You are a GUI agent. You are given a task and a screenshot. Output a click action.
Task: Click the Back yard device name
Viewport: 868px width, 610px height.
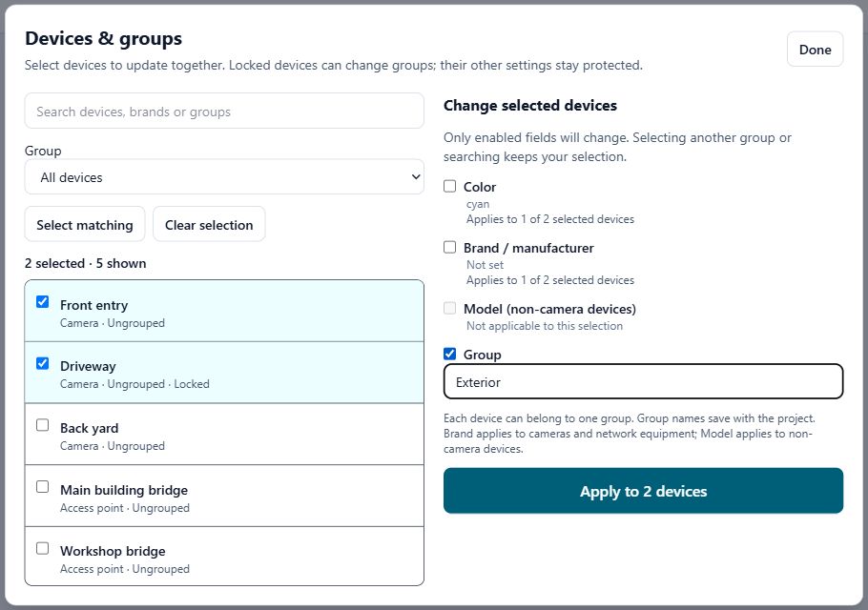click(x=89, y=428)
